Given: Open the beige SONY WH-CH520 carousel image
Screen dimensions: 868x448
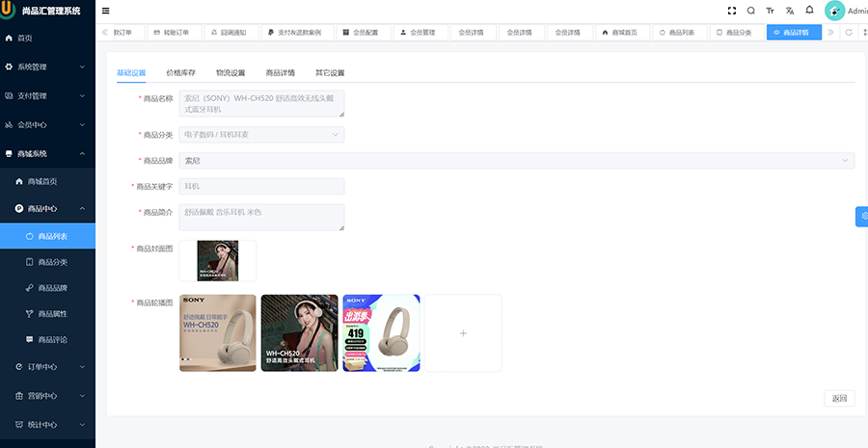Looking at the screenshot, I should click(218, 333).
